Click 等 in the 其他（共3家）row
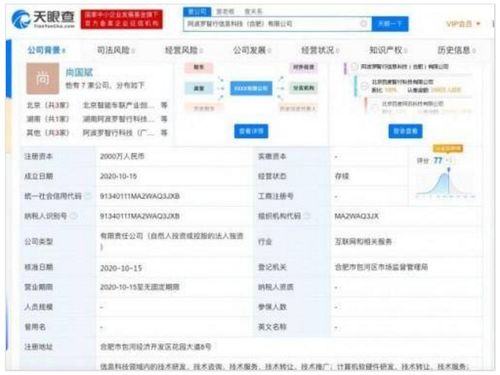Screen dimensions: 500x375 164,133
